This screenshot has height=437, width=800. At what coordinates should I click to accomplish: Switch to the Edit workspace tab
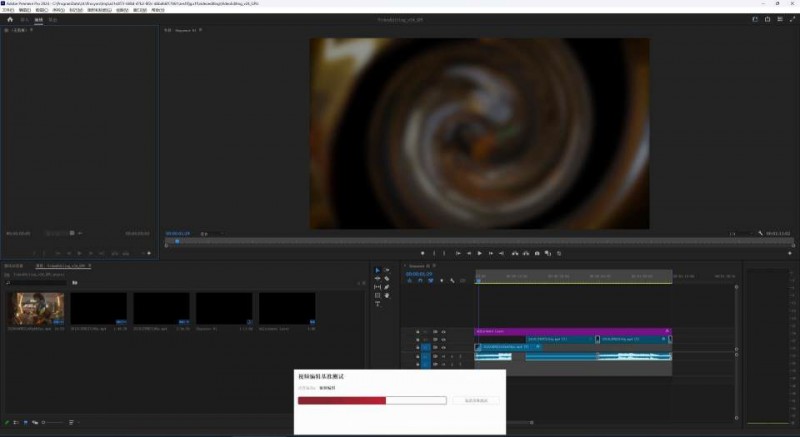coord(38,19)
